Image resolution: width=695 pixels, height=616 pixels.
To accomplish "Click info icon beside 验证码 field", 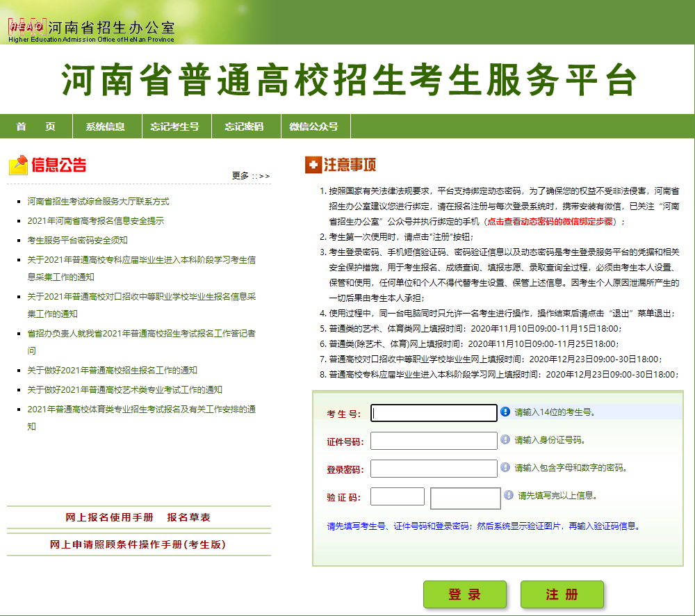I will point(508,496).
